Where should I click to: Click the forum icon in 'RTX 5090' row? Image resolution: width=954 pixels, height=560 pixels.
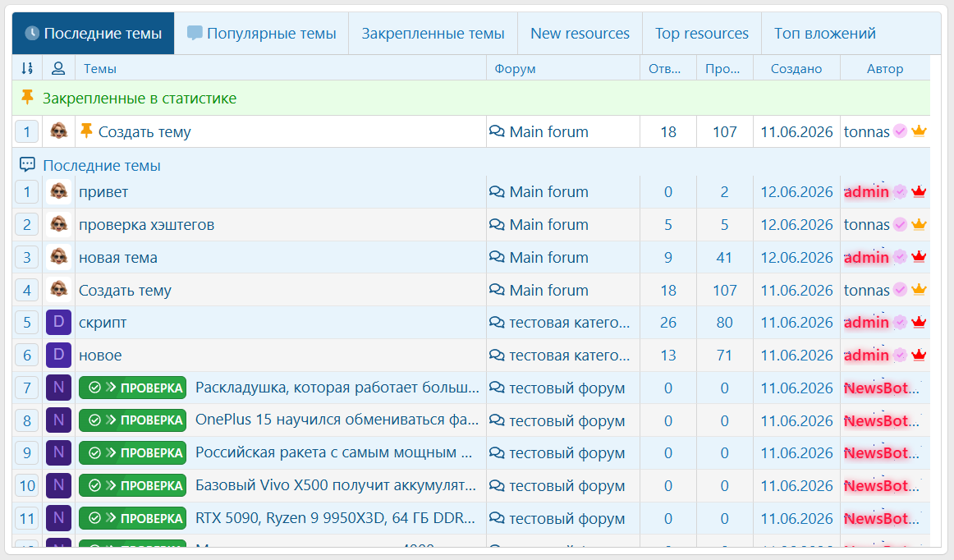(x=497, y=518)
